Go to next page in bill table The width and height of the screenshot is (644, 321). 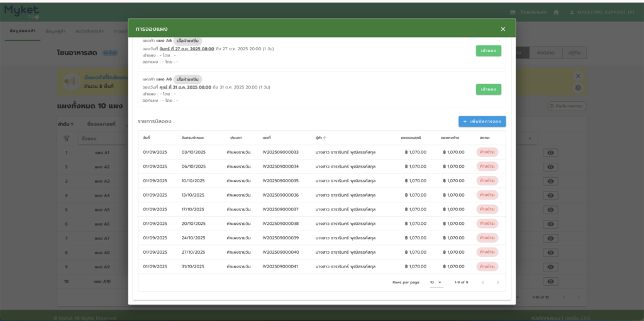pyautogui.click(x=498, y=283)
